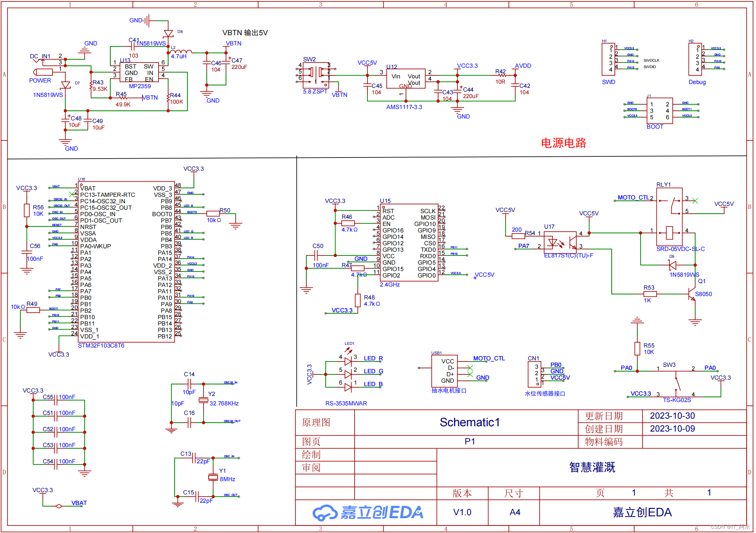Viewport: 756px width, 533px height.
Task: Click the 'VBAT' net flag at bottom left
Action: pos(79,503)
